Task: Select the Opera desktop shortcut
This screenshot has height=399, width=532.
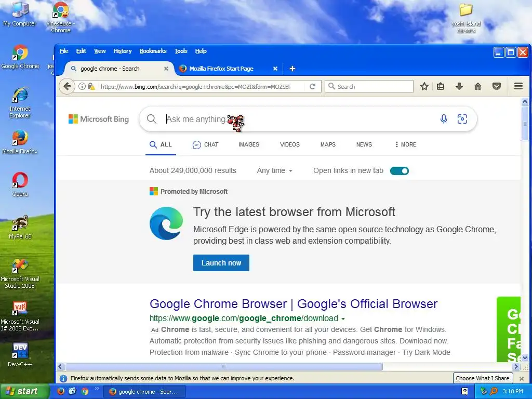Action: (x=20, y=184)
